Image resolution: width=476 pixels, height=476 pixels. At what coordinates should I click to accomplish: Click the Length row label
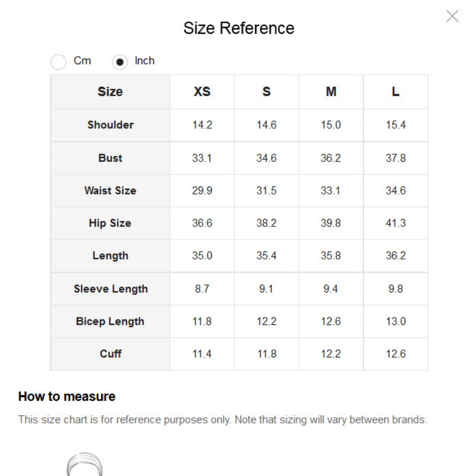point(110,256)
